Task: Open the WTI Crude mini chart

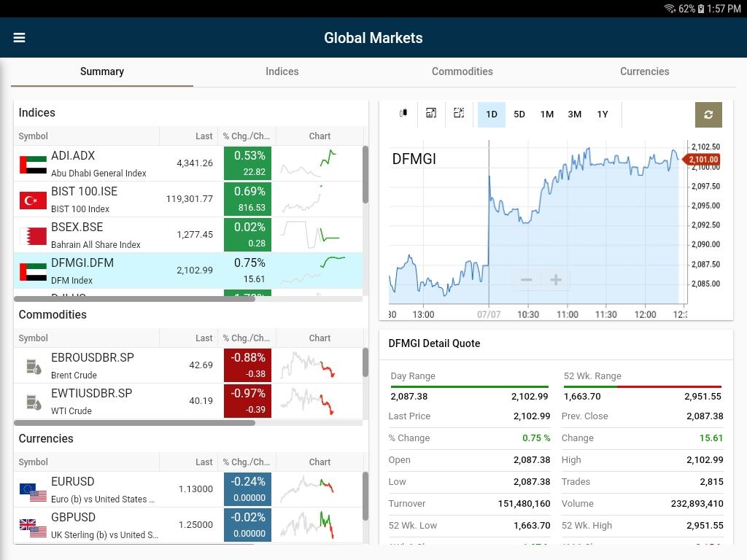Action: click(307, 401)
